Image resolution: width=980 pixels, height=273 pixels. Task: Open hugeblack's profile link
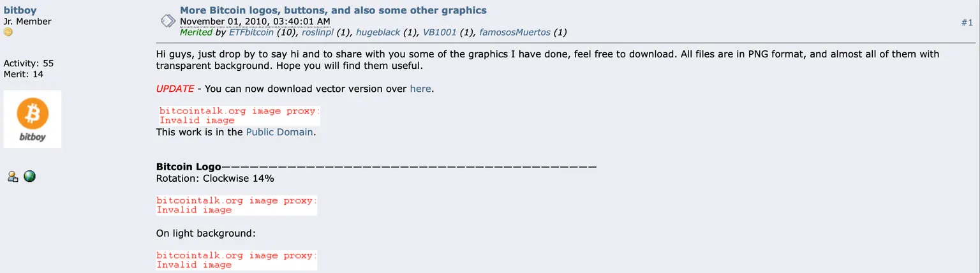pyautogui.click(x=378, y=32)
